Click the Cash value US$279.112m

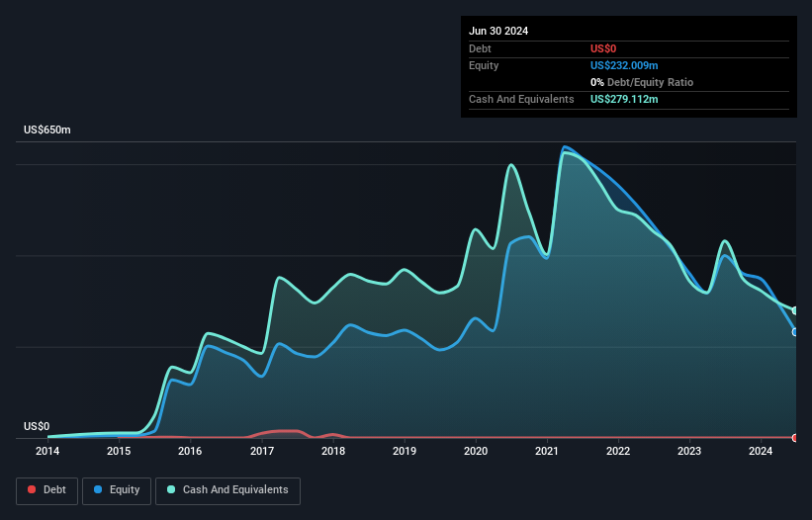pyautogui.click(x=624, y=99)
